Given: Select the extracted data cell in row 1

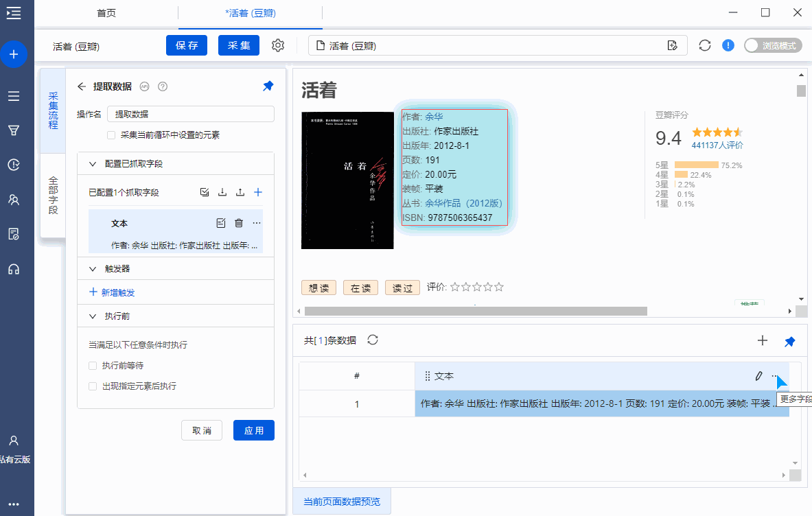Looking at the screenshot, I should click(x=602, y=403).
